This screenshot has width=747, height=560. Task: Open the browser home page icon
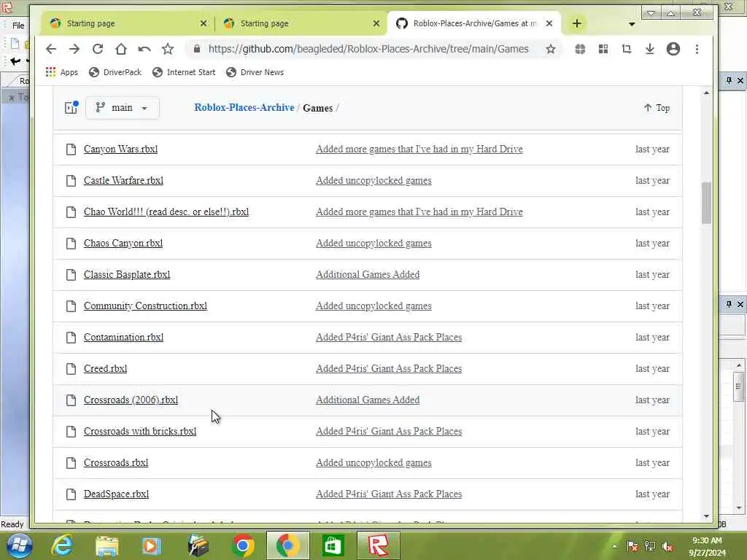tap(121, 49)
